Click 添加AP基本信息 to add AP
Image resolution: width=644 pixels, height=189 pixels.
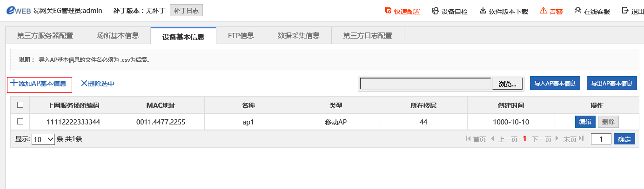point(40,84)
